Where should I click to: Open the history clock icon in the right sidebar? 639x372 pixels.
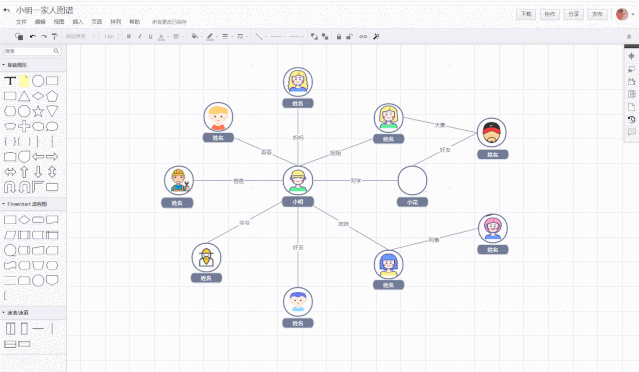[631, 119]
